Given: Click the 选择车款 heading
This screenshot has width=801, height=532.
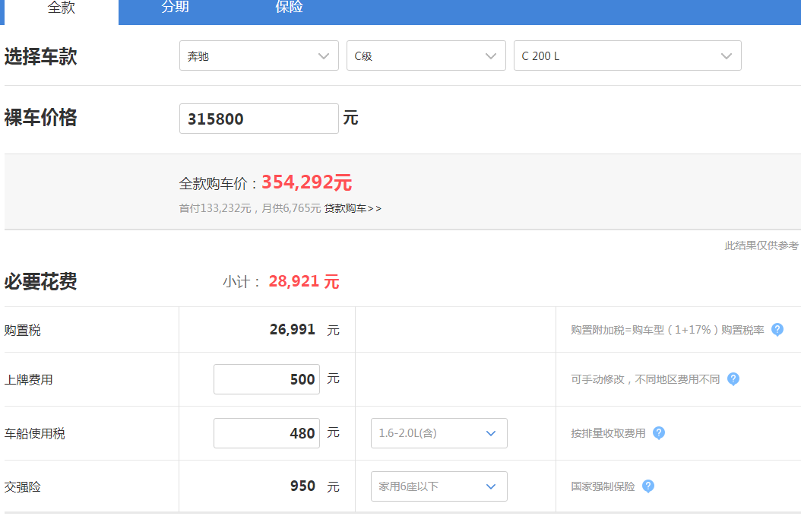Looking at the screenshot, I should [x=41, y=56].
